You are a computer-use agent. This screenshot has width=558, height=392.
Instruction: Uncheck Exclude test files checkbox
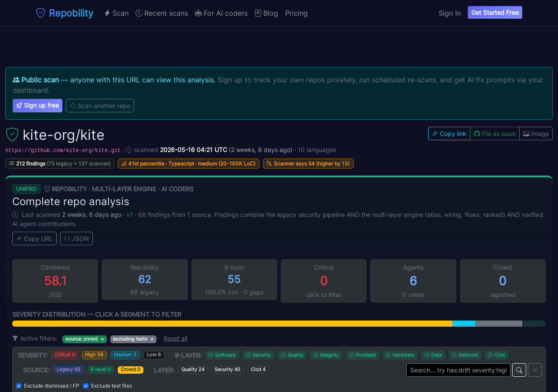(85, 386)
